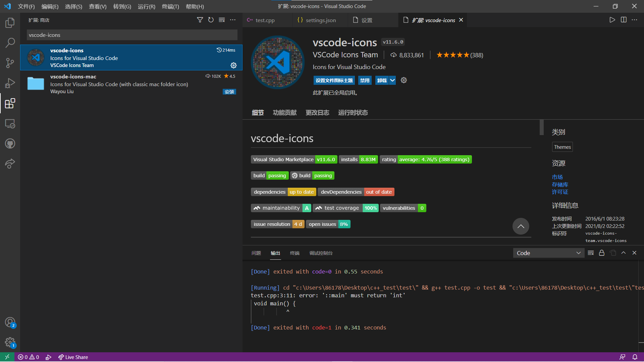Open the GitHub view in activity bar
Screen dimensions: 644x362
tap(10, 144)
